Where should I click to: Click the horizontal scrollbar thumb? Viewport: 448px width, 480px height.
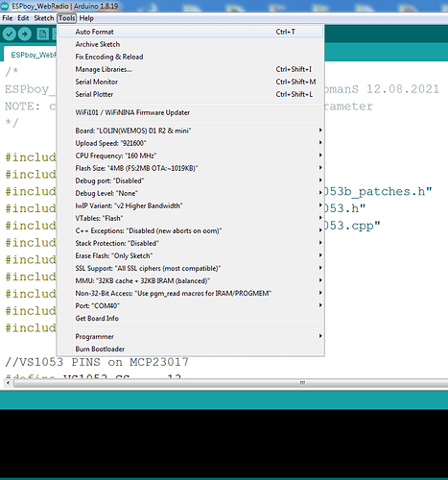point(231,383)
